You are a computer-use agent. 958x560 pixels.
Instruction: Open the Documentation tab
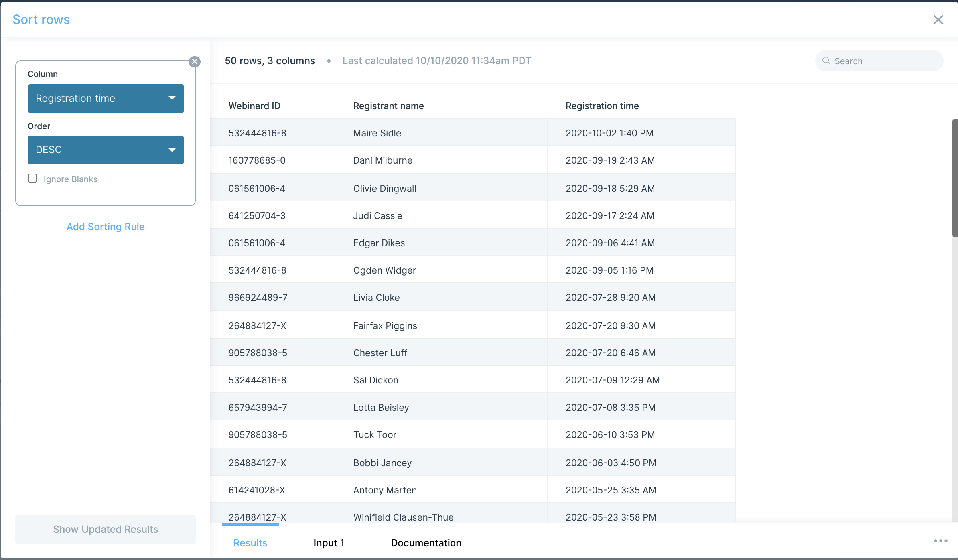[x=426, y=543]
